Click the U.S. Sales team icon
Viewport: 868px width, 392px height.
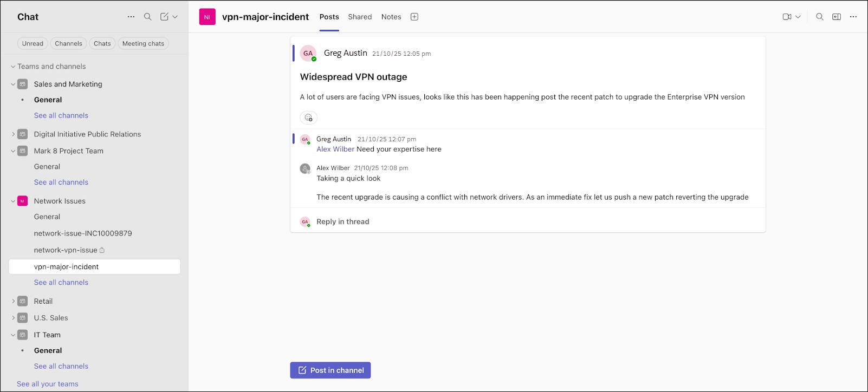22,318
